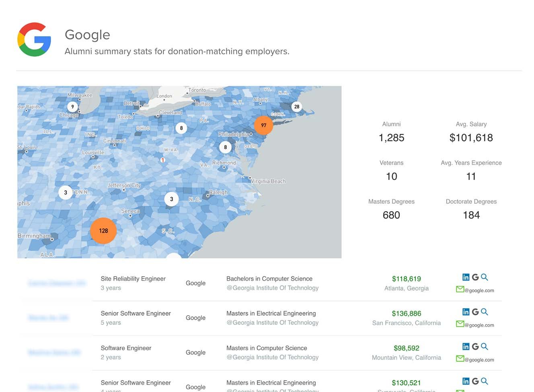The width and height of the screenshot is (534, 392).
Task: Click magnifier icon in the $98,592 row
Action: tap(485, 346)
